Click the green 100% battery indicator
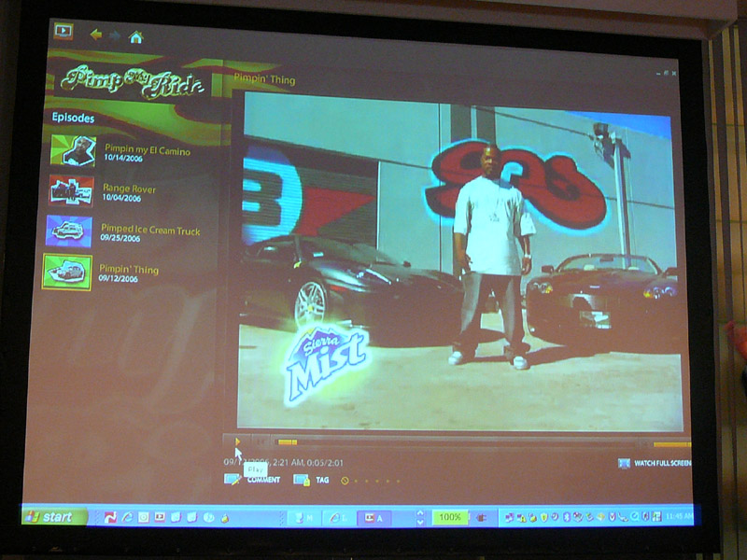 coord(450,517)
